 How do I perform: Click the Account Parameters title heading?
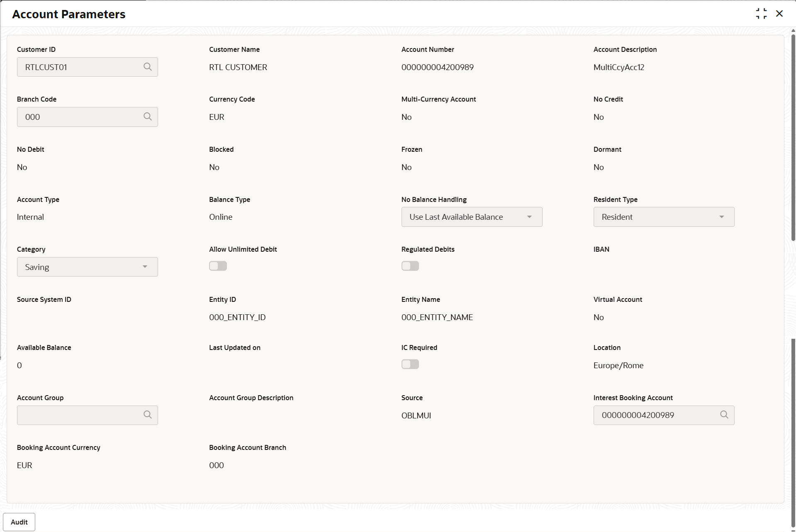69,14
